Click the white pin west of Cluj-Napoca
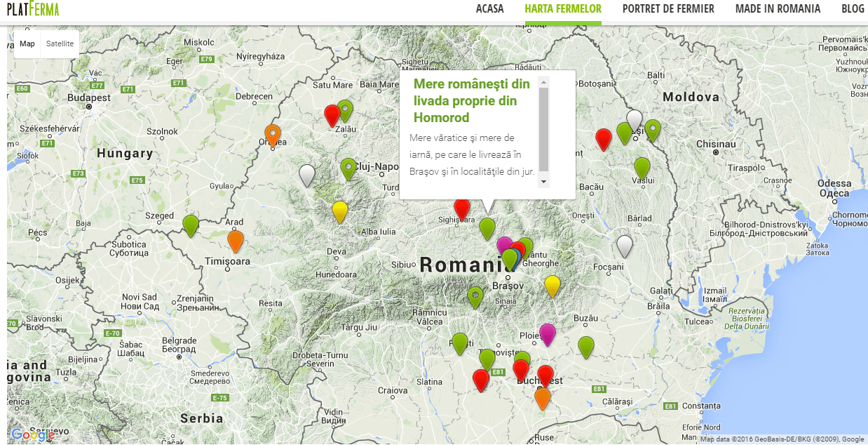This screenshot has width=868, height=445. coord(306,175)
